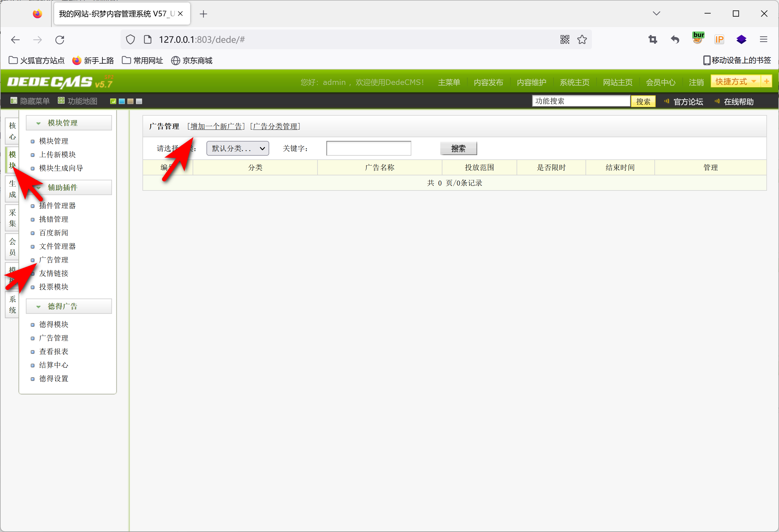Select the blue theme color swatch
The image size is (779, 532).
click(x=122, y=101)
